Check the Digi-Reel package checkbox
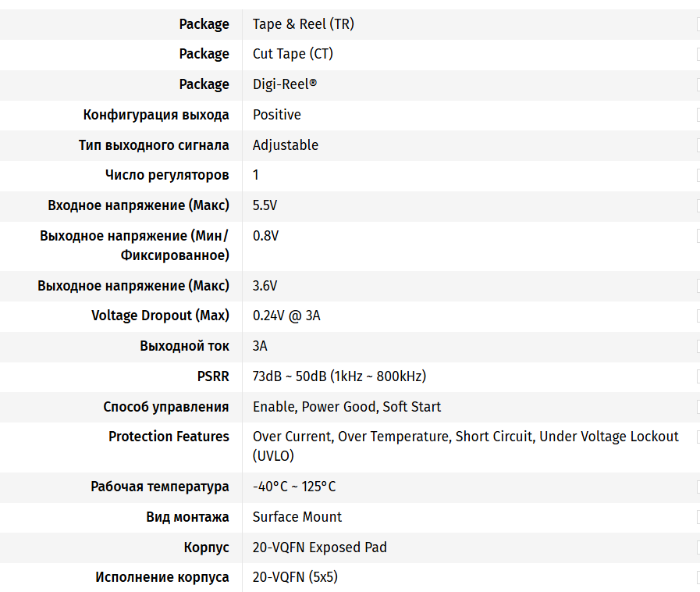The image size is (700, 592). pos(698,84)
